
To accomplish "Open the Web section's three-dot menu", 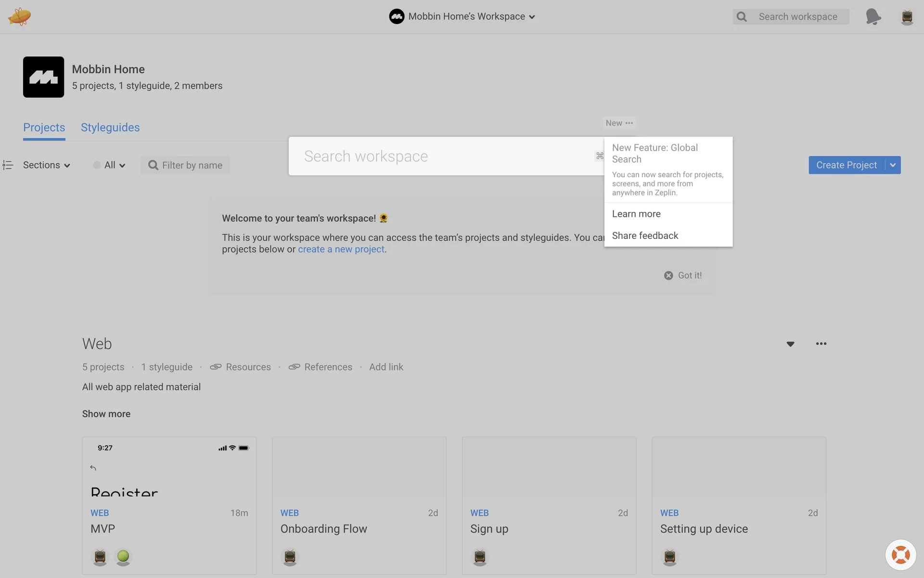I will (x=821, y=344).
